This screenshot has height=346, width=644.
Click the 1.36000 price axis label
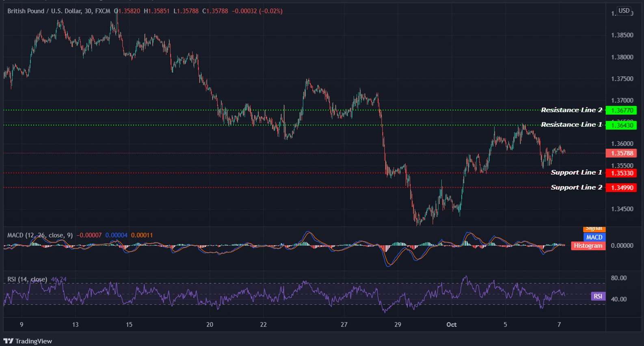click(x=622, y=144)
